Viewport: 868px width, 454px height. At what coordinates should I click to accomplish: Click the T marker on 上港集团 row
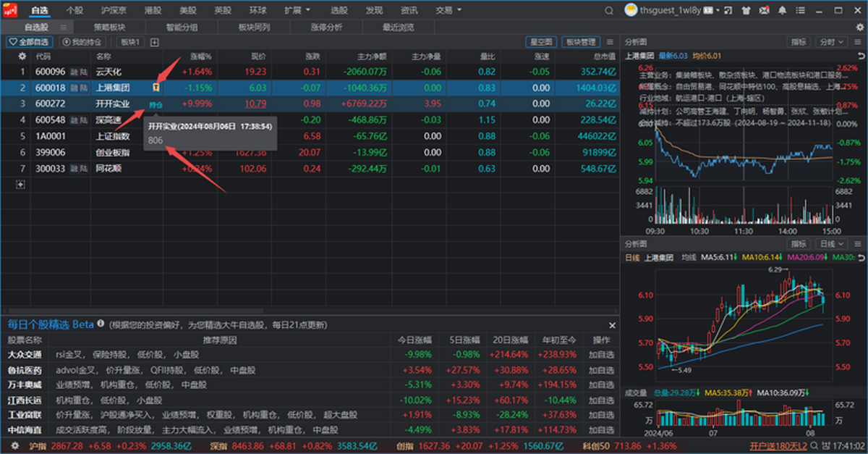pyautogui.click(x=156, y=87)
